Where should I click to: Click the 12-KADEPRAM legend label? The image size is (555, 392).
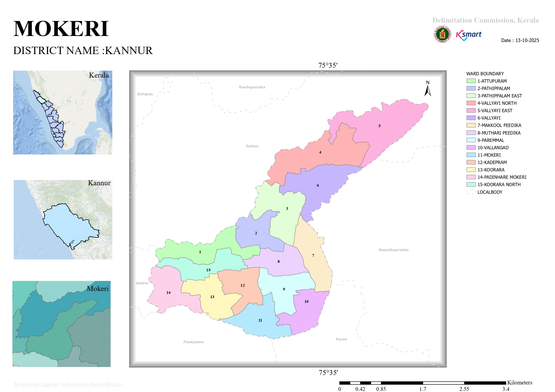coord(492,162)
